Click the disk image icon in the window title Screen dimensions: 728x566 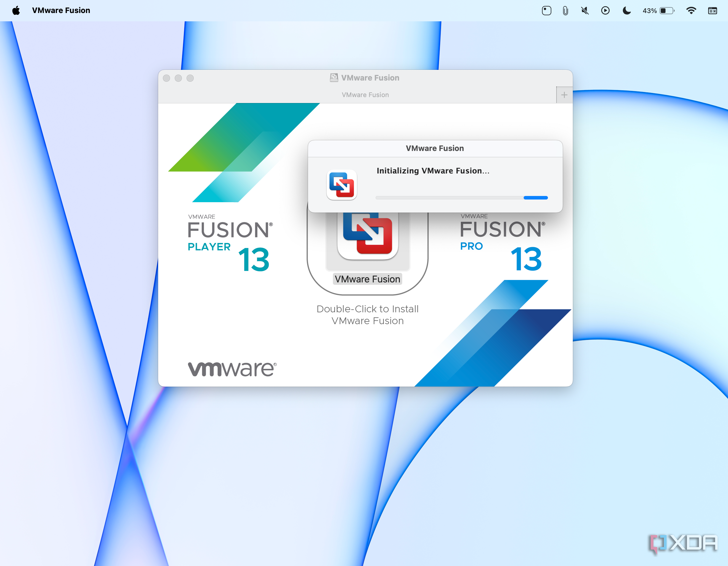coord(334,78)
